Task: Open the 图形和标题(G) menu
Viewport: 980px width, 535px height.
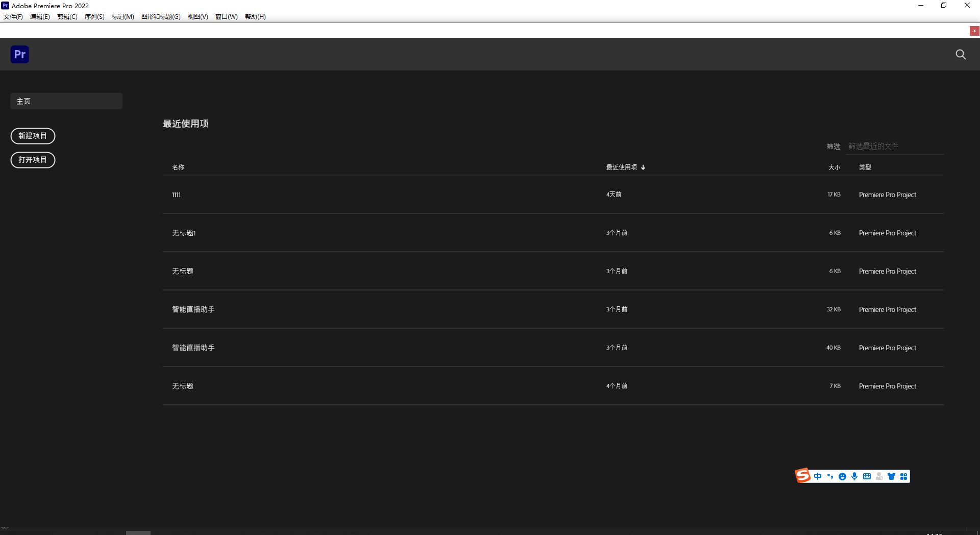Action: 161,16
